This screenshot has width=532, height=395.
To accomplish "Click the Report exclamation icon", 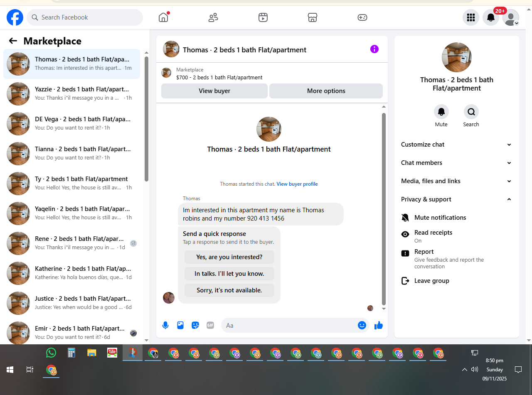I will [405, 253].
